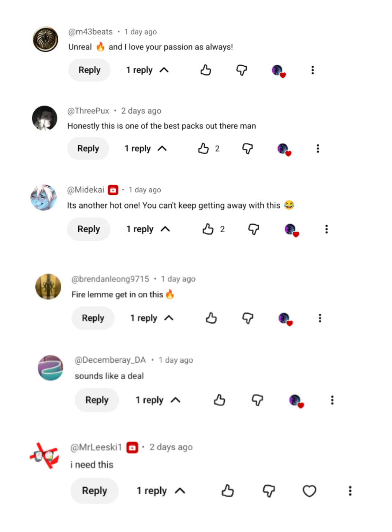
Task: Open three-dot menu on @ThreePux comment
Action: [318, 148]
